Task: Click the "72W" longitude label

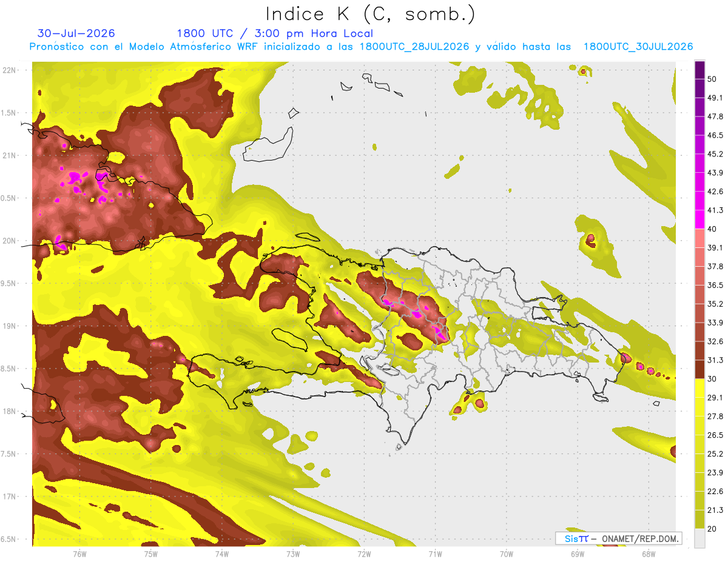Action: [x=364, y=554]
